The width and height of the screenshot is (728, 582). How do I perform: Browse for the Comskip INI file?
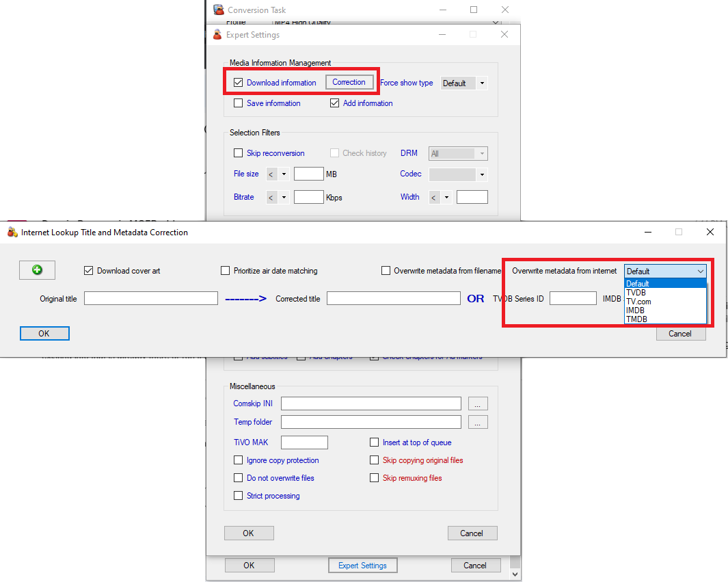tap(478, 404)
